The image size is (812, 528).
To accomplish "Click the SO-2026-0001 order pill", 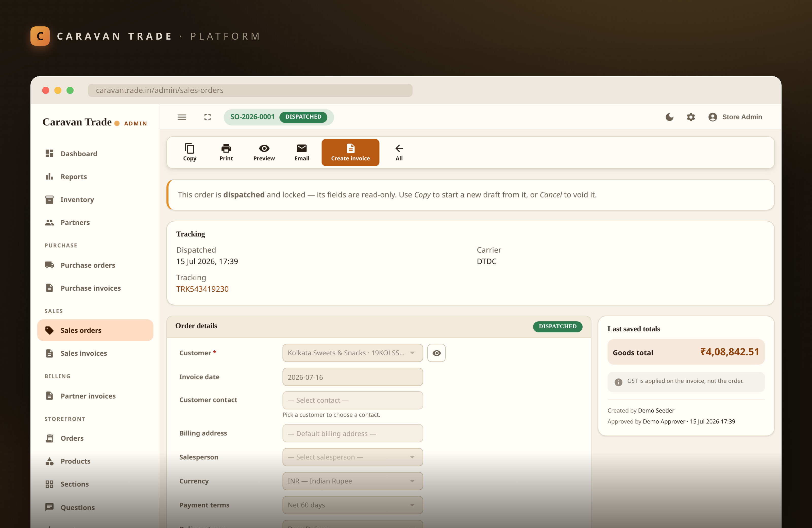I will coord(278,117).
